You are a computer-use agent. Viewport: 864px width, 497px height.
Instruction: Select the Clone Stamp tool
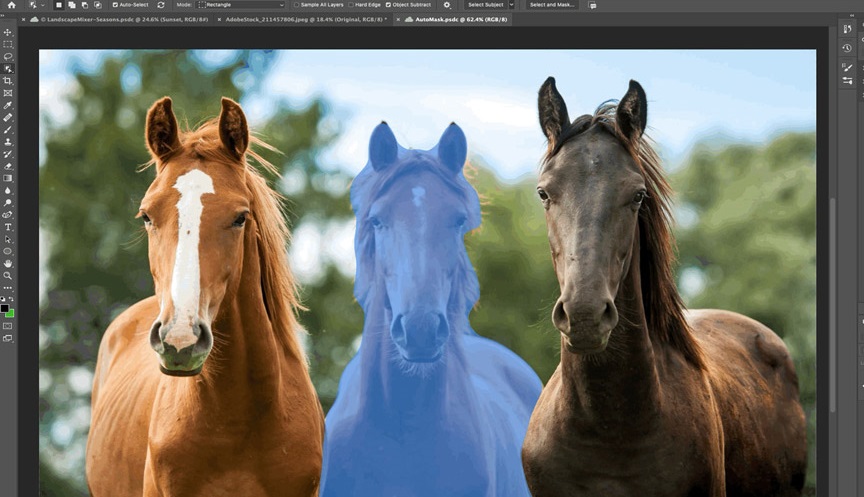[8, 142]
